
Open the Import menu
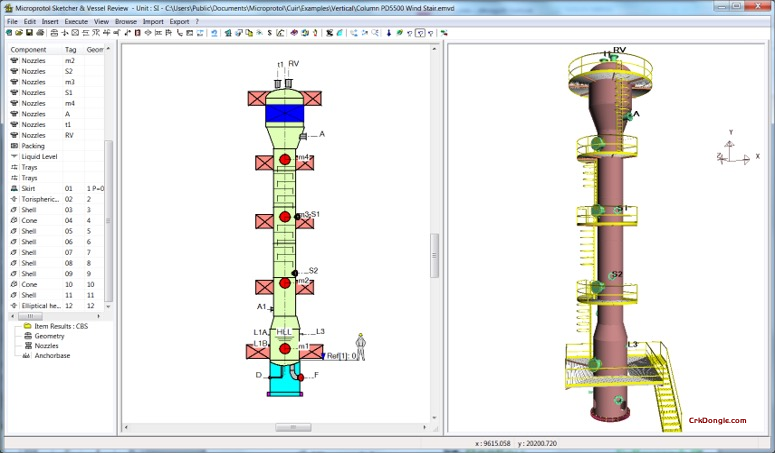(153, 21)
